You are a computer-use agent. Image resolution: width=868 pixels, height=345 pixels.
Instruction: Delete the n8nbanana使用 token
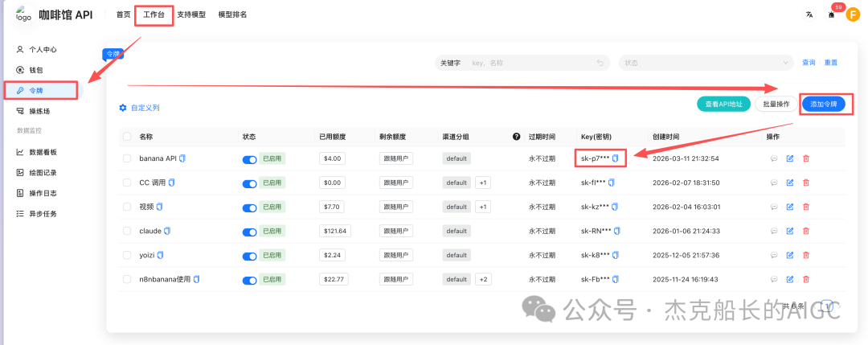pyautogui.click(x=806, y=279)
